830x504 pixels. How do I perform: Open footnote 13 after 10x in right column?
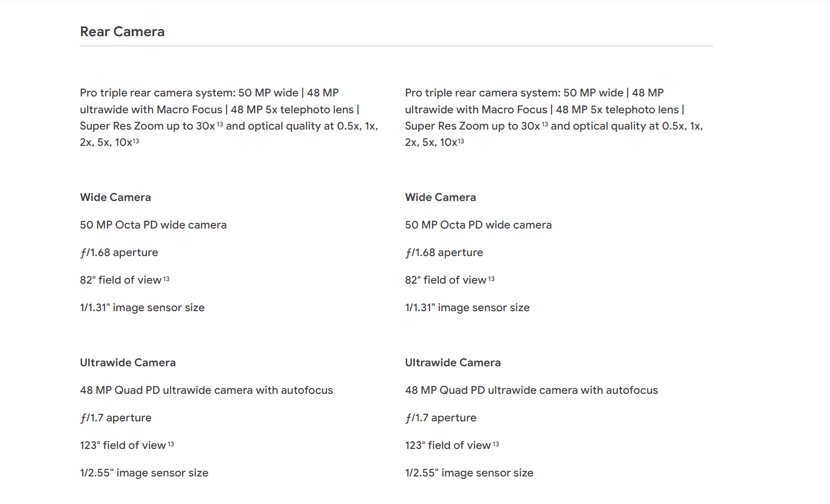click(461, 141)
